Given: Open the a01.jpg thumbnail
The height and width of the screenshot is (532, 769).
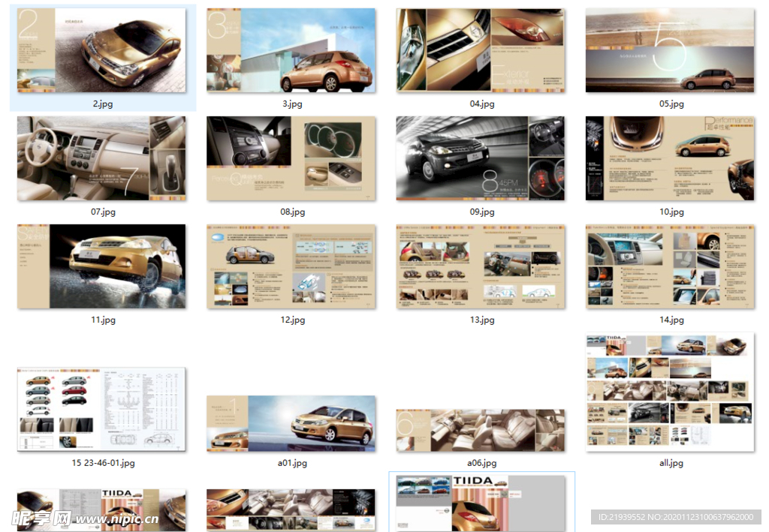Looking at the screenshot, I should click(291, 423).
